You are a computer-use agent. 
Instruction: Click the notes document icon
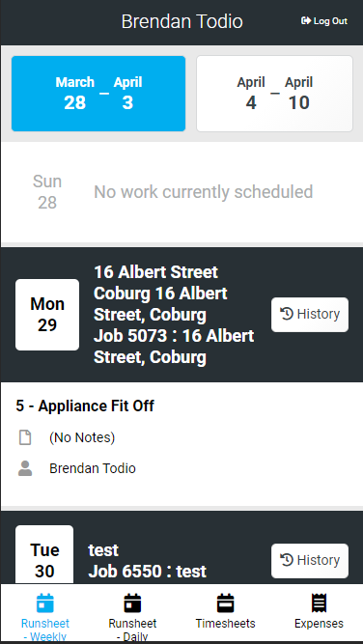point(25,437)
